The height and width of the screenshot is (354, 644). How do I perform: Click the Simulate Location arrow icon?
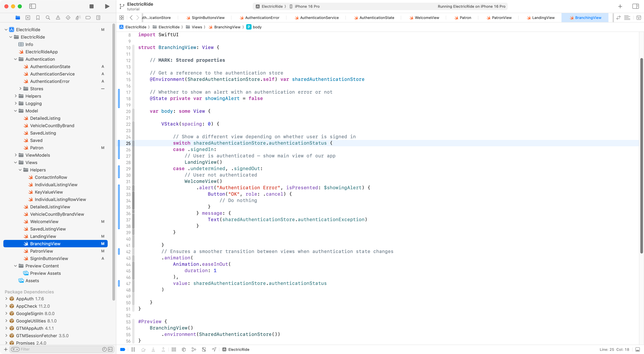pyautogui.click(x=214, y=349)
